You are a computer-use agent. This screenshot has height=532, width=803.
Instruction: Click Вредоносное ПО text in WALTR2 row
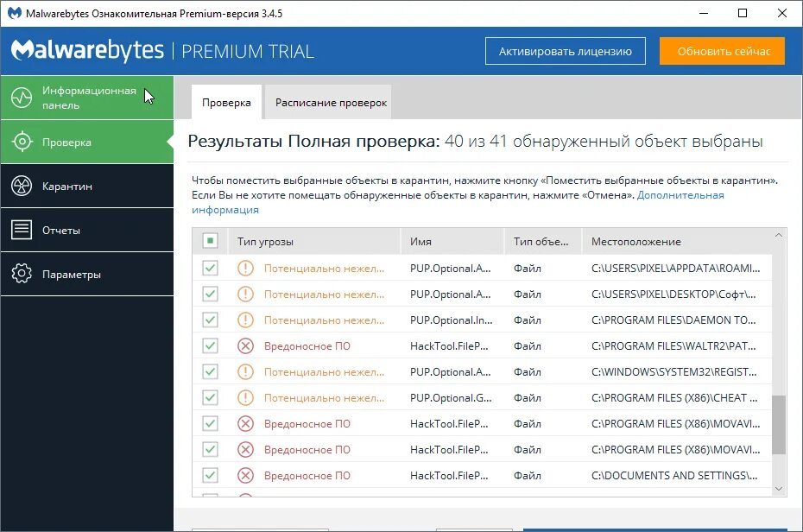307,346
